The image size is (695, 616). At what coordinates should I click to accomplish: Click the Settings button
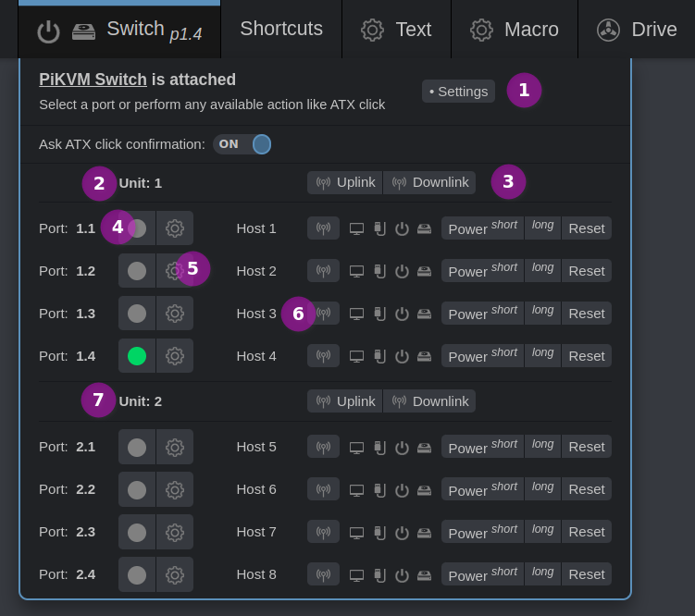point(458,91)
